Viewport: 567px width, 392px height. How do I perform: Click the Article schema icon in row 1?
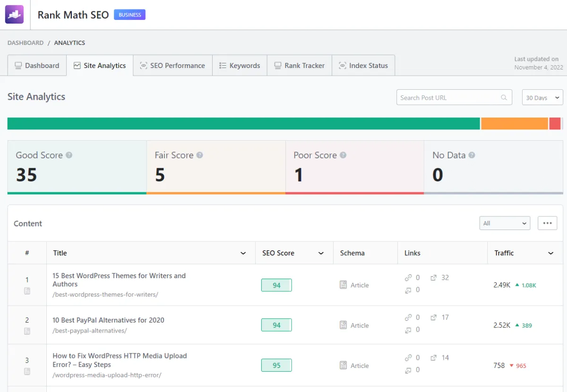344,285
